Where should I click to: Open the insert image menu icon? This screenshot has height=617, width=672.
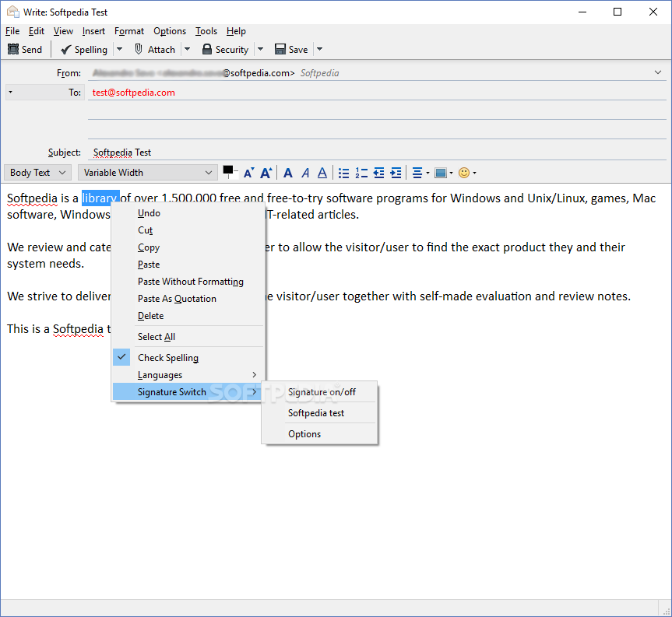tap(444, 173)
